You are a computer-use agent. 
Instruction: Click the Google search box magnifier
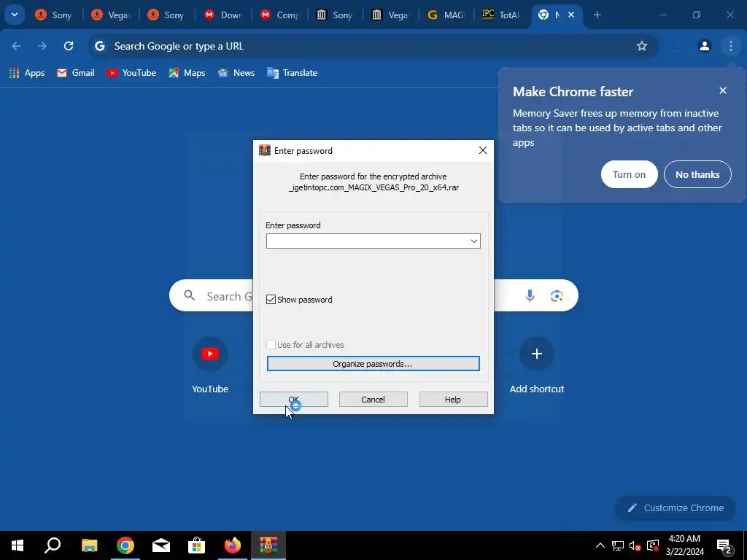(x=190, y=296)
